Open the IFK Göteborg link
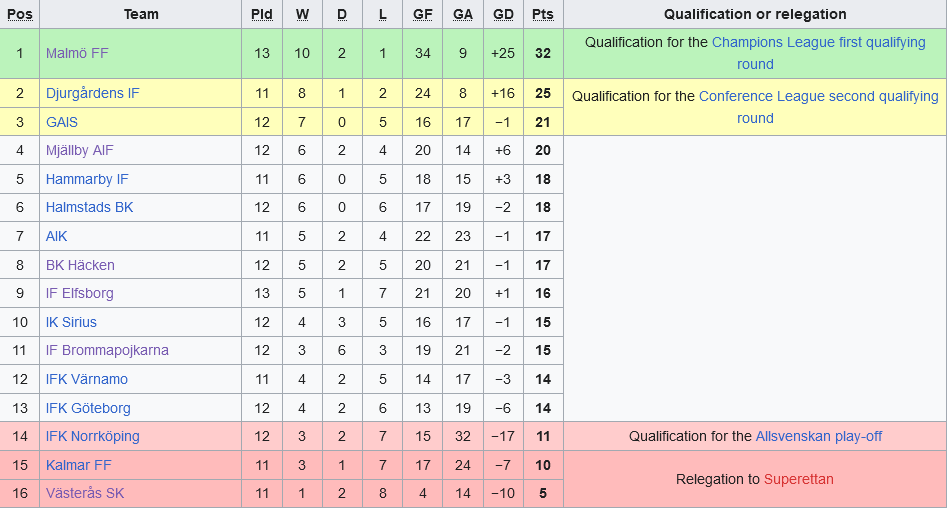Image resolution: width=949 pixels, height=512 pixels. point(88,408)
